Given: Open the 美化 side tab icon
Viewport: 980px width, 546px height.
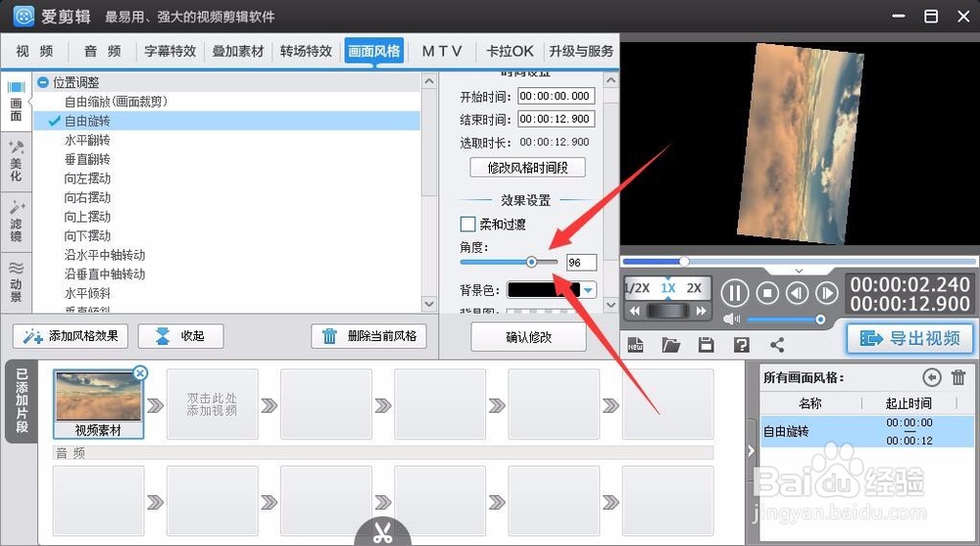Looking at the screenshot, I should (16, 162).
